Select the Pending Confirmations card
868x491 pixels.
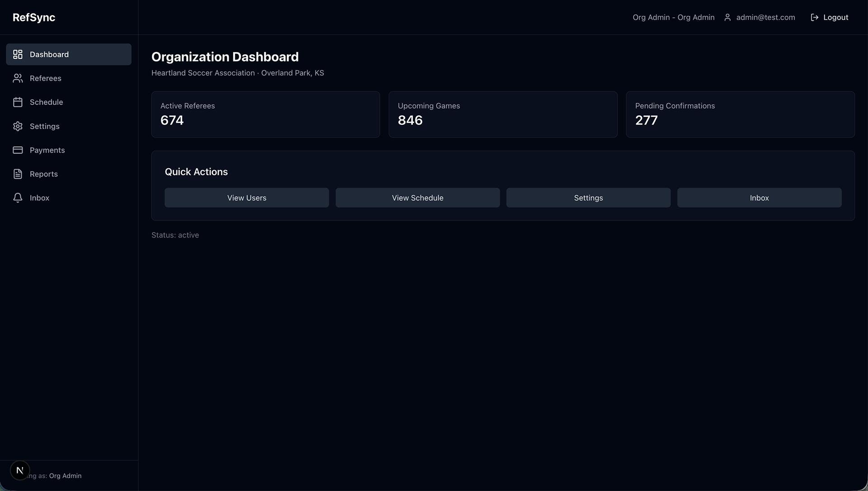click(740, 114)
